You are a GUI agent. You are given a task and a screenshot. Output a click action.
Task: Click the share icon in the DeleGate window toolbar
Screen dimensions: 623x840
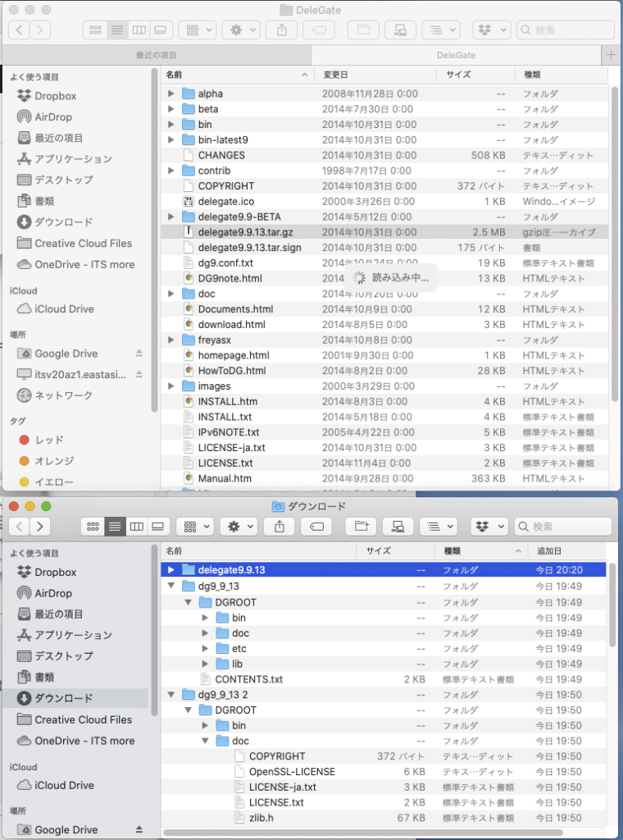[x=282, y=30]
